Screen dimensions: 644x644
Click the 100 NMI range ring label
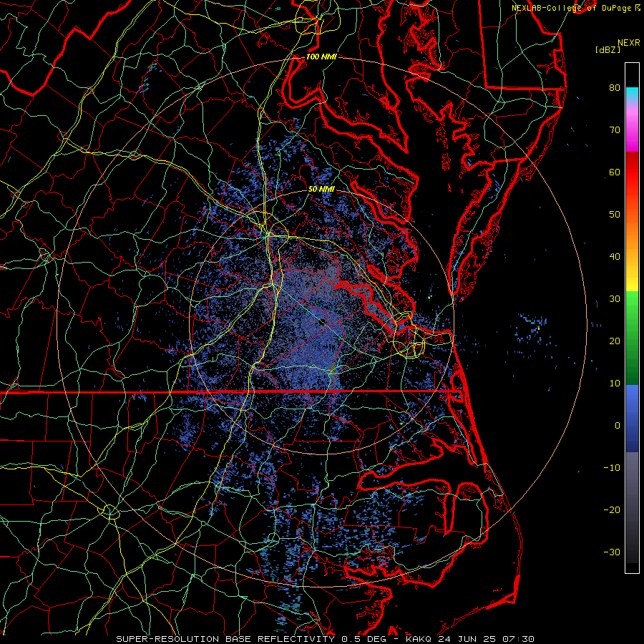(321, 57)
